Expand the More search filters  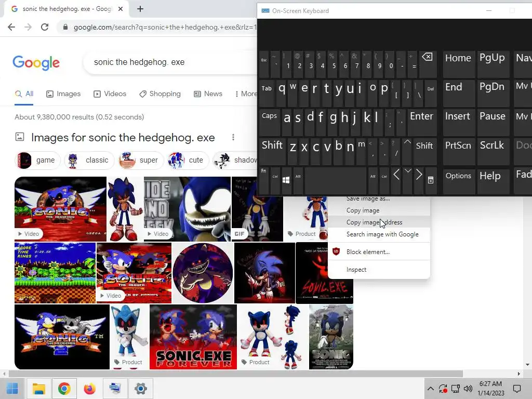click(x=246, y=94)
